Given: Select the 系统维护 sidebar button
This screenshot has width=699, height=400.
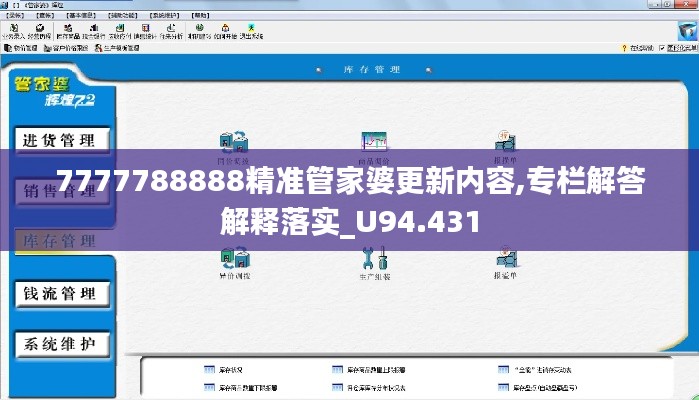Looking at the screenshot, I should pos(60,344).
